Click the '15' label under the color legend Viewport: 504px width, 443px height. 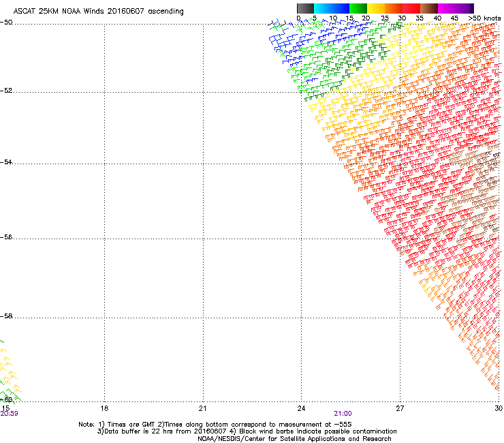[x=349, y=18]
